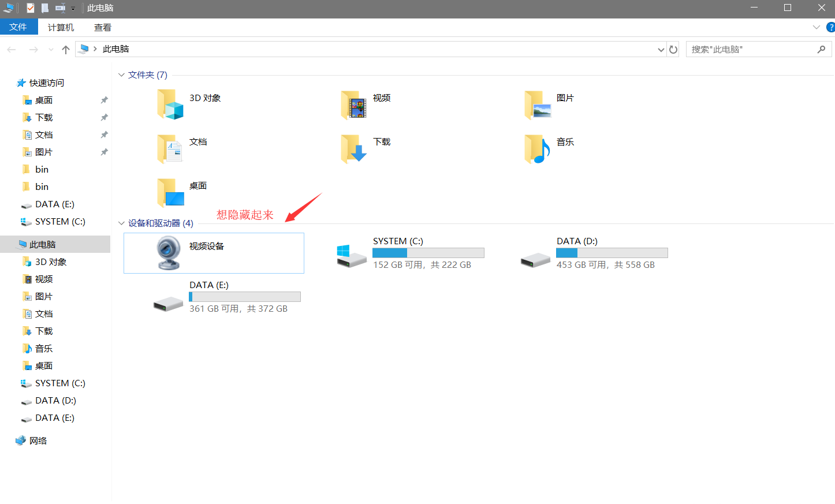This screenshot has height=504, width=835.
Task: Open the 音乐 folder in main pane
Action: tap(538, 148)
